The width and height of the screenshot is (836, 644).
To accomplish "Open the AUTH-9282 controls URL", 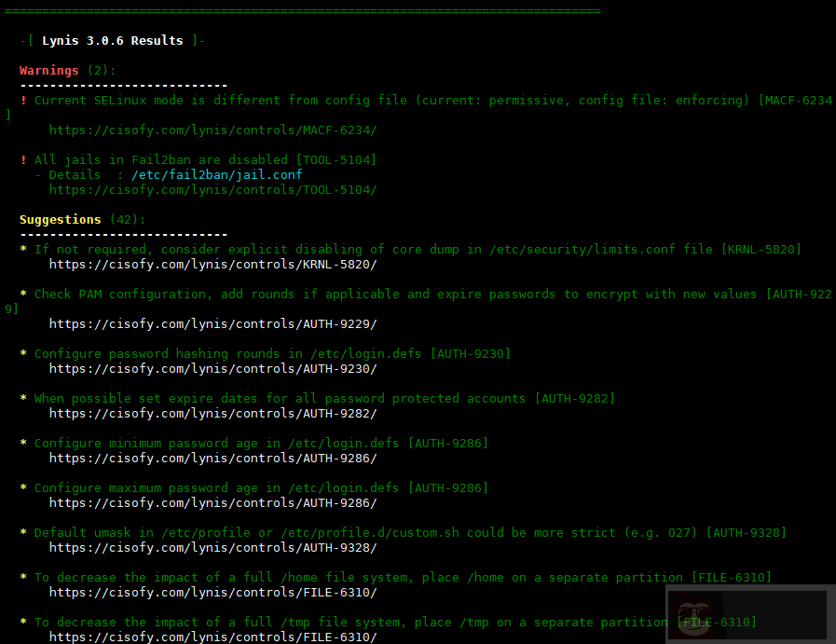I will pos(212,414).
